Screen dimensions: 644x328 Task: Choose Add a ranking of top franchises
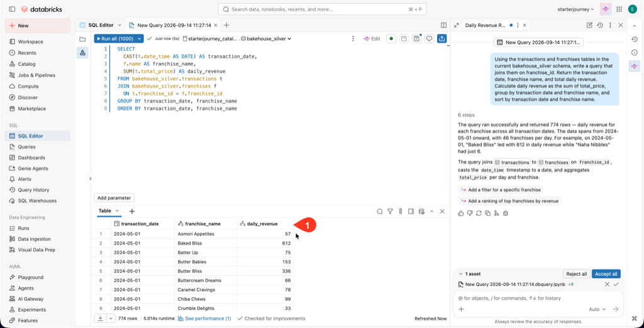[x=509, y=200]
